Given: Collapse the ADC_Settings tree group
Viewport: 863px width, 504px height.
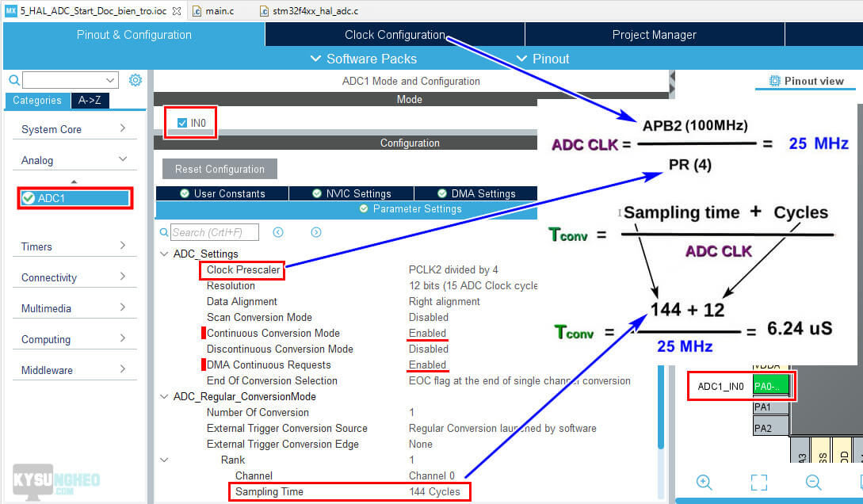Looking at the screenshot, I should [164, 254].
